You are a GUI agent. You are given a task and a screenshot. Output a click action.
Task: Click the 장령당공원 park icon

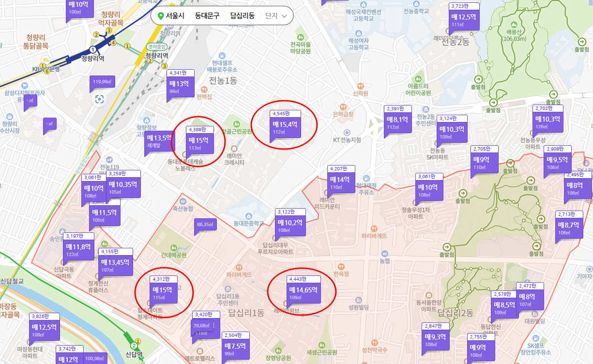pos(278,350)
